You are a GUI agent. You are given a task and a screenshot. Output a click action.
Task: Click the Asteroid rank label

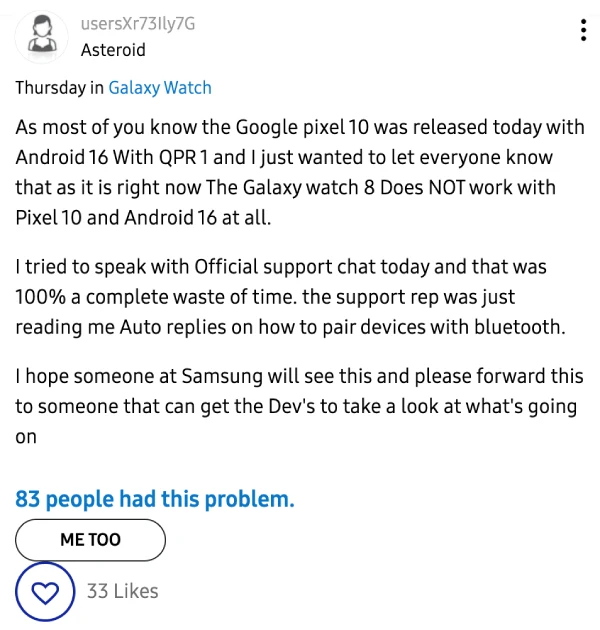click(x=113, y=50)
